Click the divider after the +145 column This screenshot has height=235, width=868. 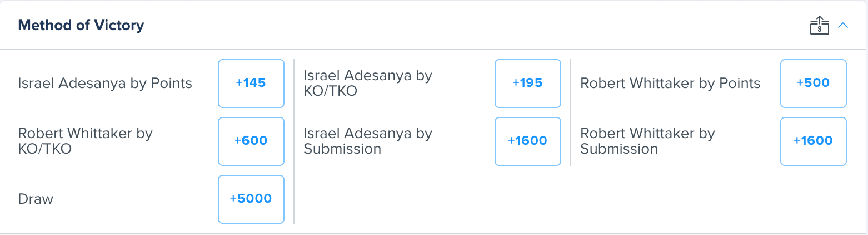[294, 141]
